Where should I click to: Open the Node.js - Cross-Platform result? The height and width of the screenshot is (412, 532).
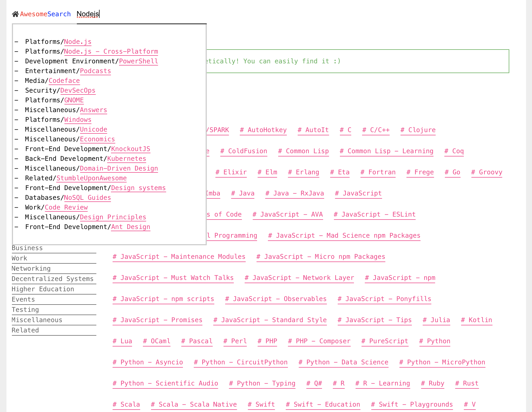coord(111,51)
